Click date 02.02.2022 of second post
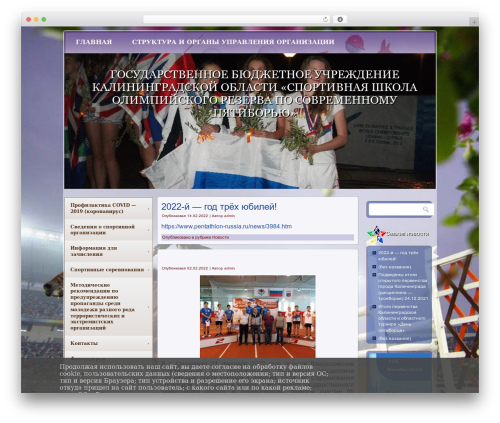 click(x=198, y=268)
